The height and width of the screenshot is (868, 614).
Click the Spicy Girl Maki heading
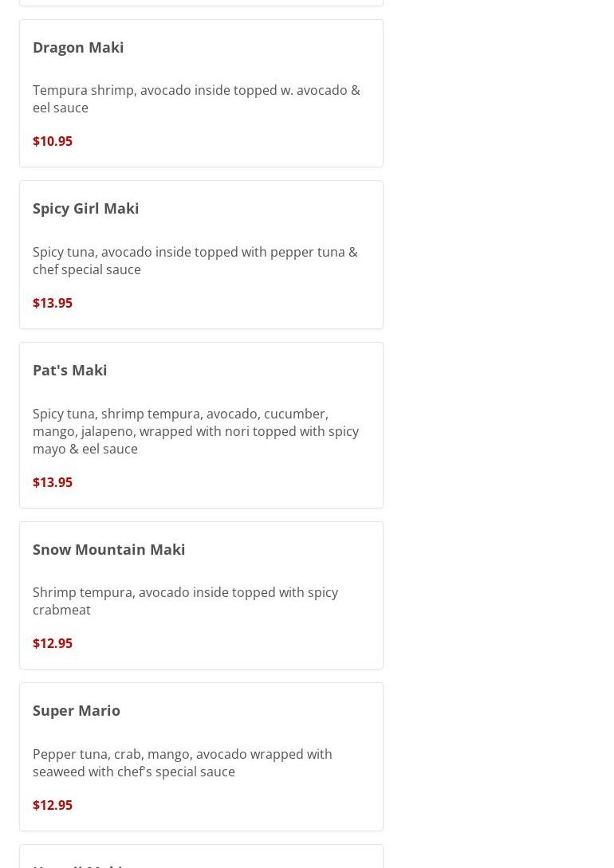click(x=85, y=208)
